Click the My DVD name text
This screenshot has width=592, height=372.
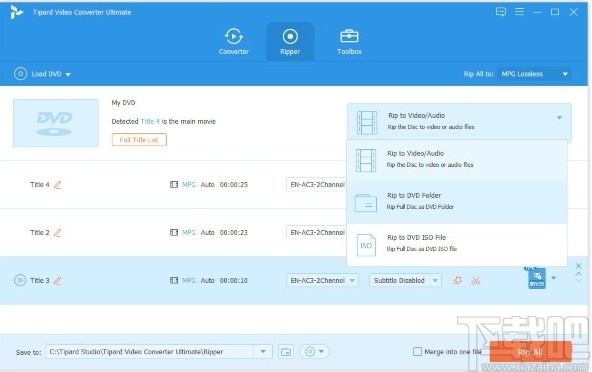123,103
